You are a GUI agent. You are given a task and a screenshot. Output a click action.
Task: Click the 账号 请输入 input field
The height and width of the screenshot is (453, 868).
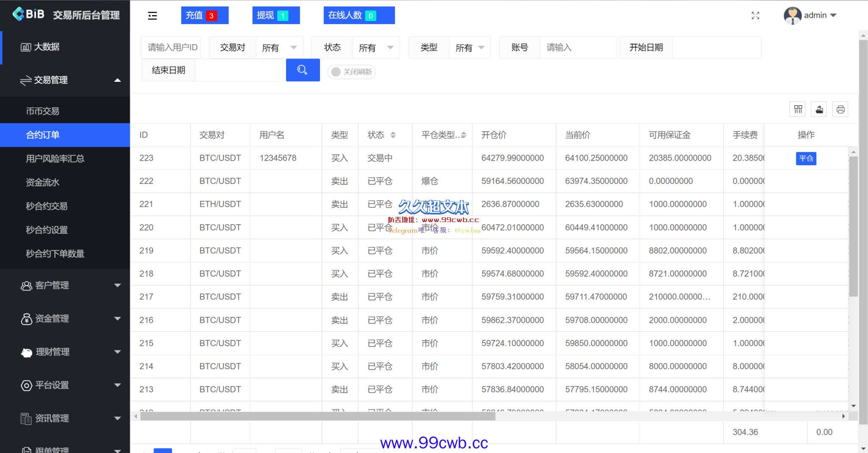click(578, 48)
